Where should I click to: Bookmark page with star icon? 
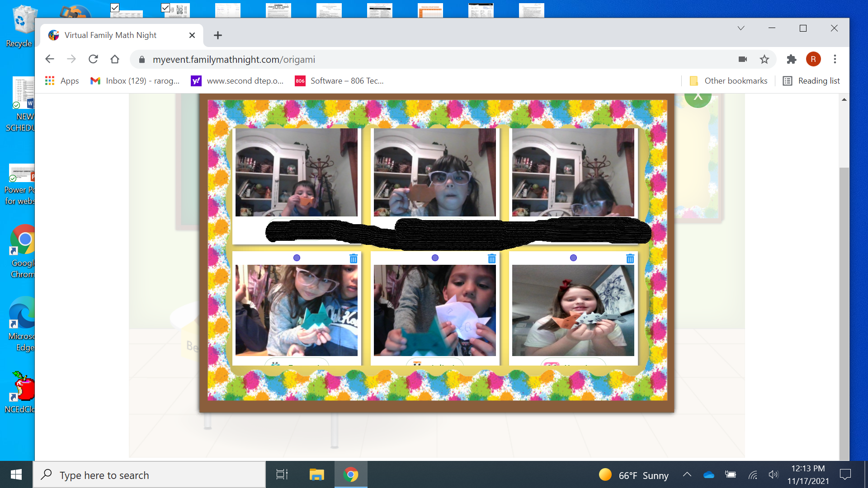(764, 59)
